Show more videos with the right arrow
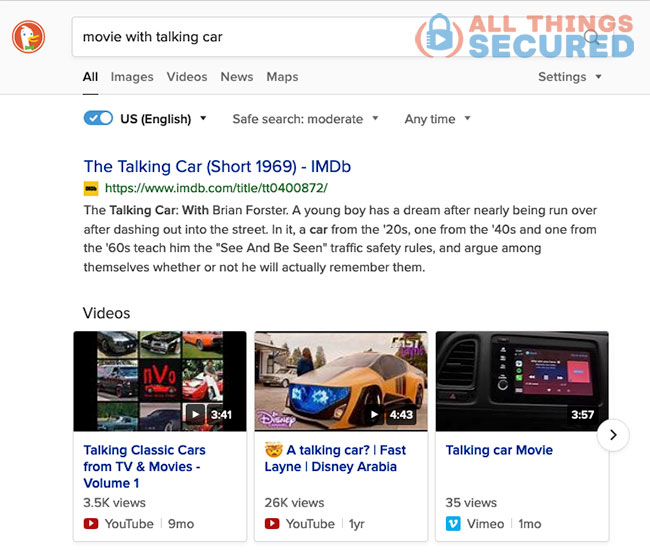Image resolution: width=650 pixels, height=553 pixels. click(613, 435)
